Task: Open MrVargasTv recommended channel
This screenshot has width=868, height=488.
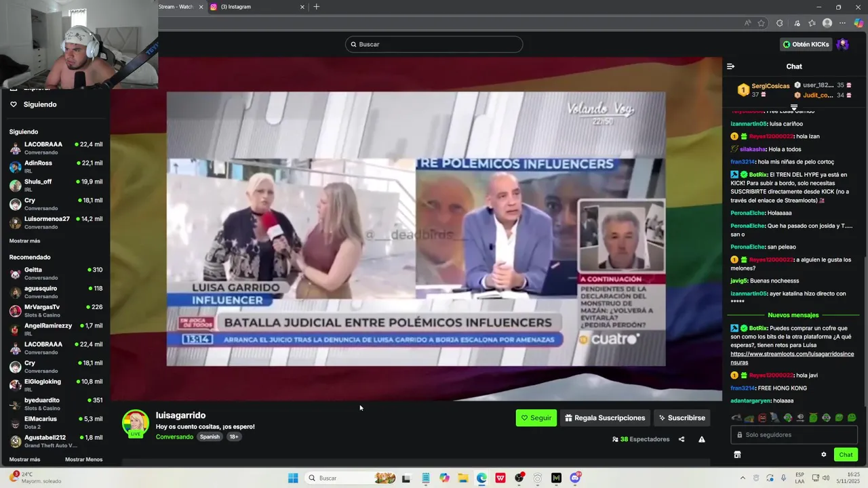Action: point(56,310)
